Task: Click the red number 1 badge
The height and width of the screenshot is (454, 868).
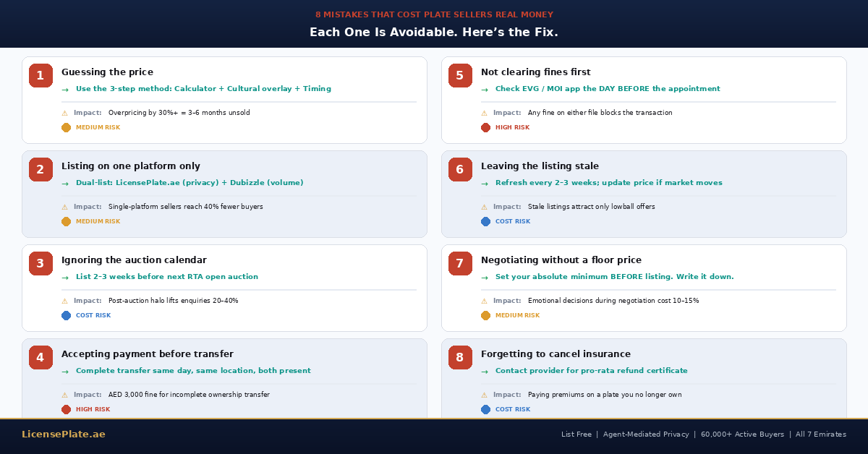Action: (x=41, y=75)
